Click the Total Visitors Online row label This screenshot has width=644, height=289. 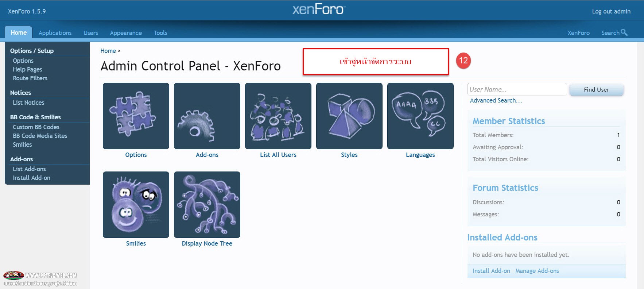(501, 159)
